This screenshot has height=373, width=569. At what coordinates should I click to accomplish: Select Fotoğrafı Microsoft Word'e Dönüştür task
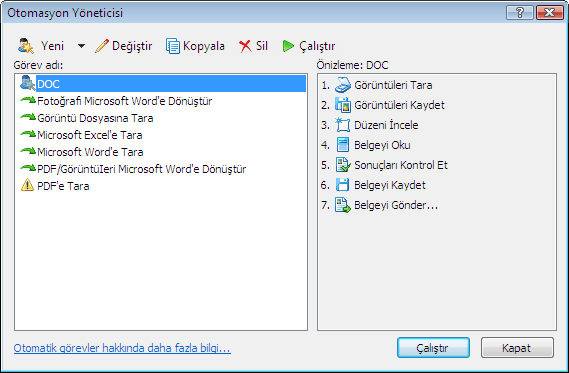pos(124,101)
